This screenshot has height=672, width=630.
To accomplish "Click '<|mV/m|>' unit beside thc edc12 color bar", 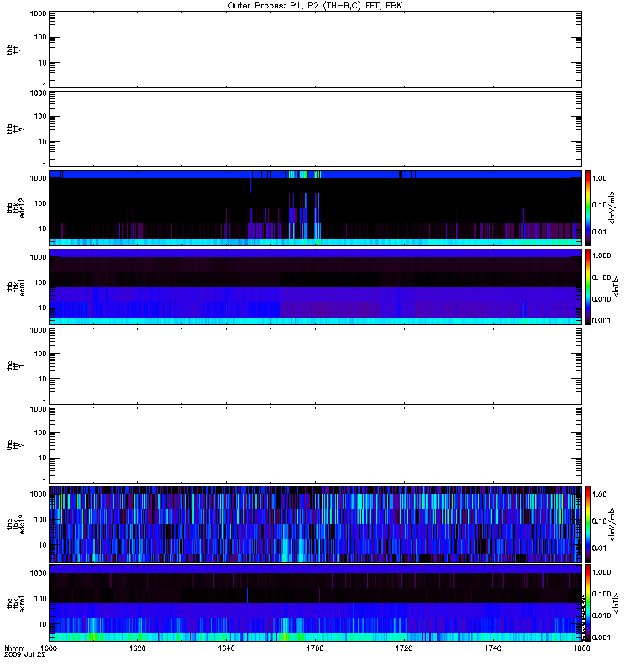I will pos(612,523).
